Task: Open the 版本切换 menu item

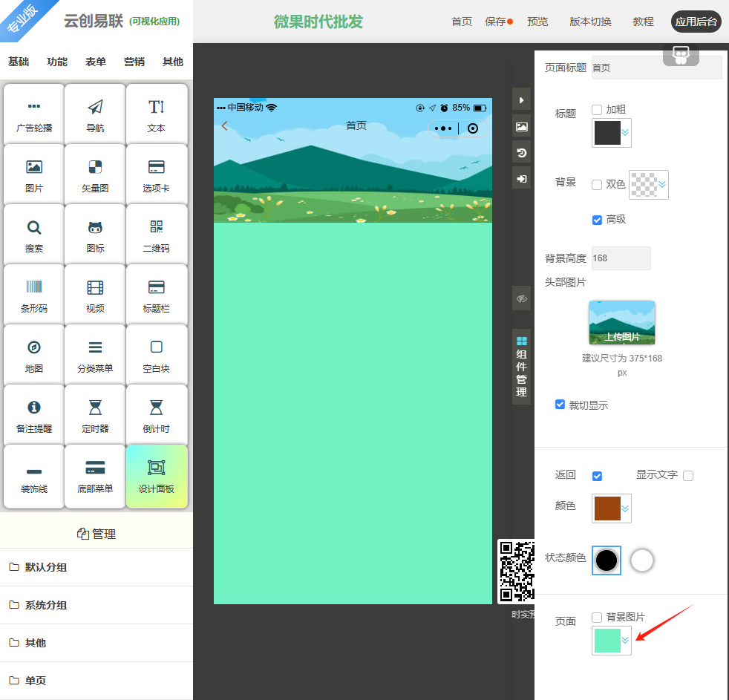Action: pos(590,22)
